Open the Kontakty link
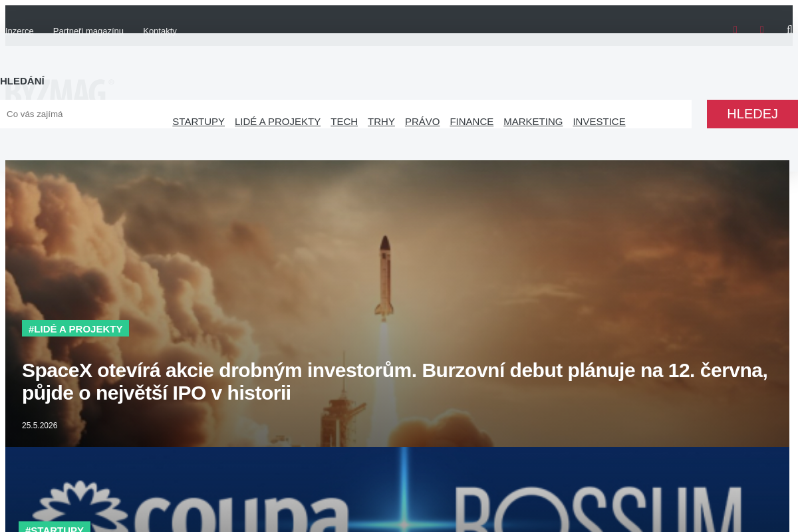This screenshot has width=798, height=532. click(160, 31)
